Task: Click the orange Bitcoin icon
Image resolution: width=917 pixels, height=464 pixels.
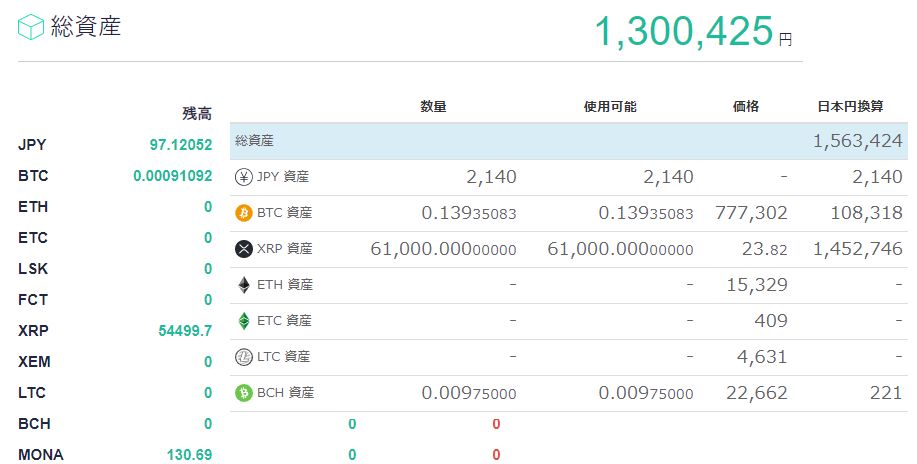Action: click(x=243, y=213)
